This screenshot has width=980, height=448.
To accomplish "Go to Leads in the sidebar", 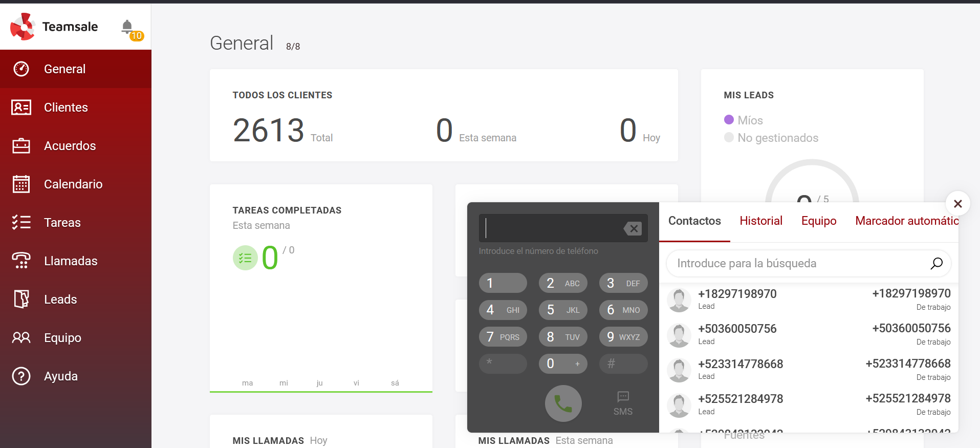I will 60,300.
